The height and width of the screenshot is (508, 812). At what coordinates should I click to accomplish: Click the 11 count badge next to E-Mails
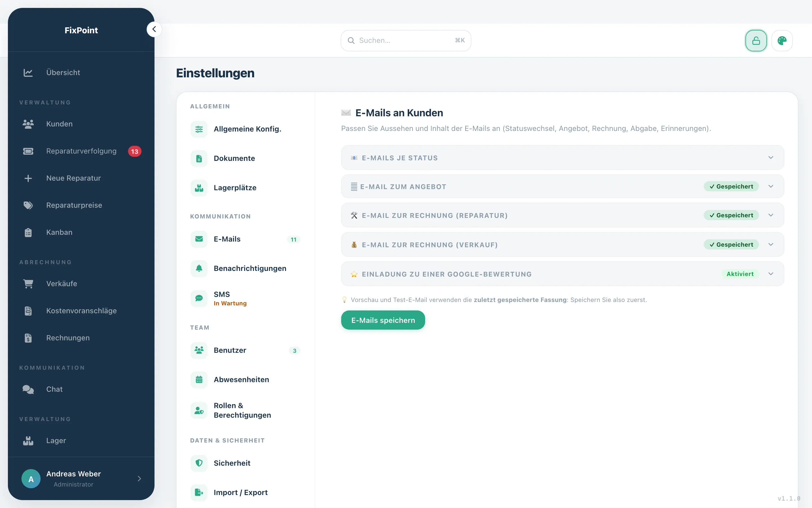(x=294, y=240)
